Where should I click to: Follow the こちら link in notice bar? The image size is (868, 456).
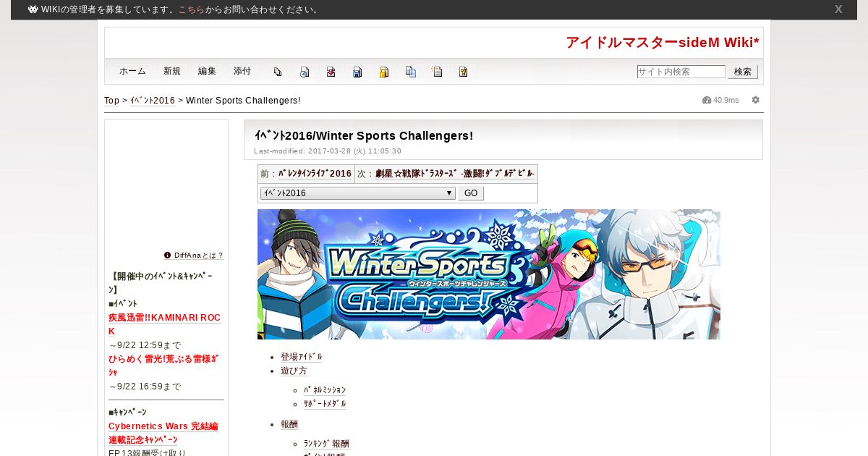point(192,9)
